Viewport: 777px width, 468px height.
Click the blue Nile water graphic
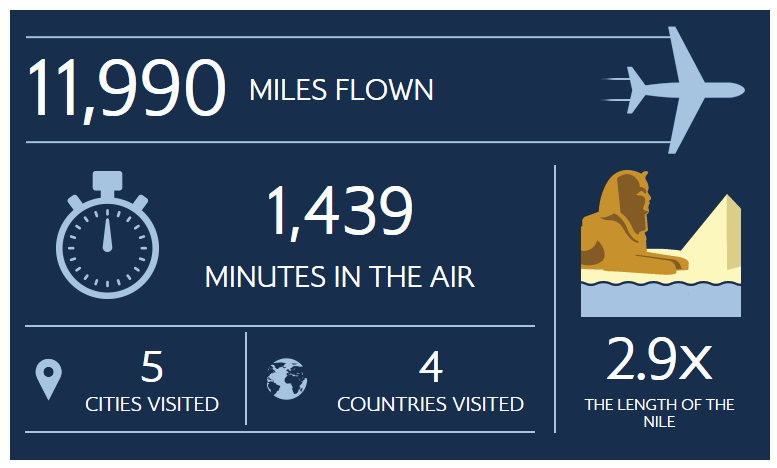(661, 299)
